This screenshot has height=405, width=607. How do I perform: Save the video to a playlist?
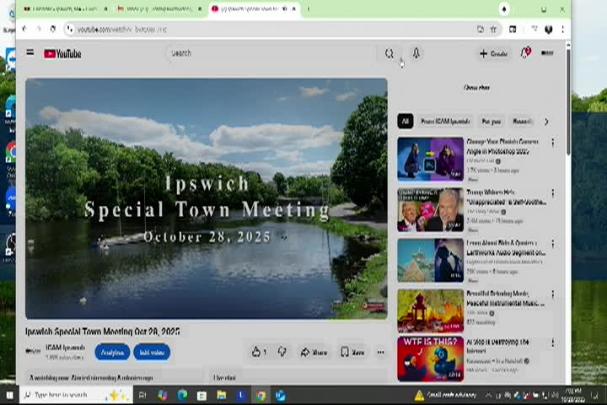coord(352,352)
